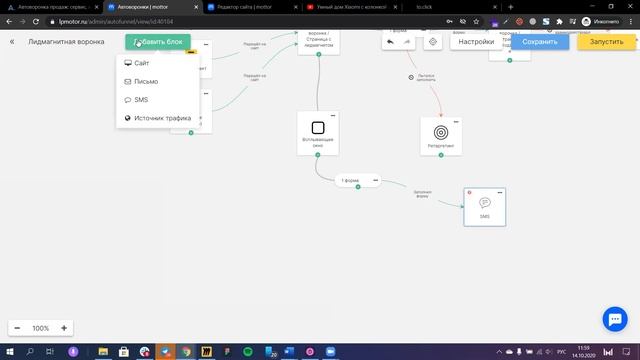This screenshot has height=360, width=640.
Task: Select the popup window block icon
Action: (318, 128)
